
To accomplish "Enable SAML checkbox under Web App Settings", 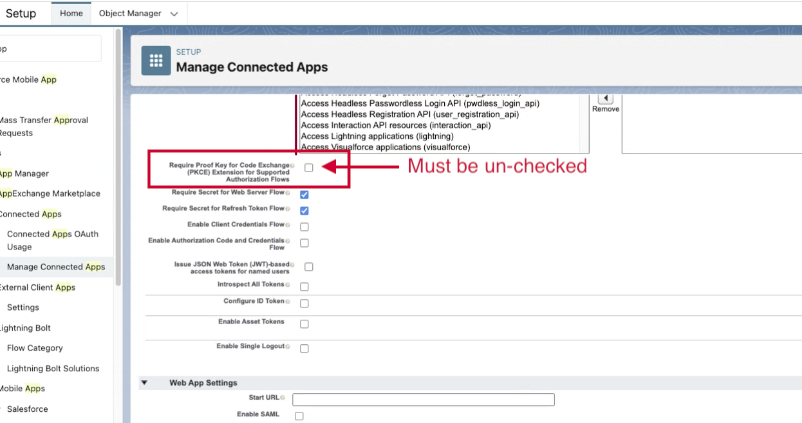I will tap(299, 416).
